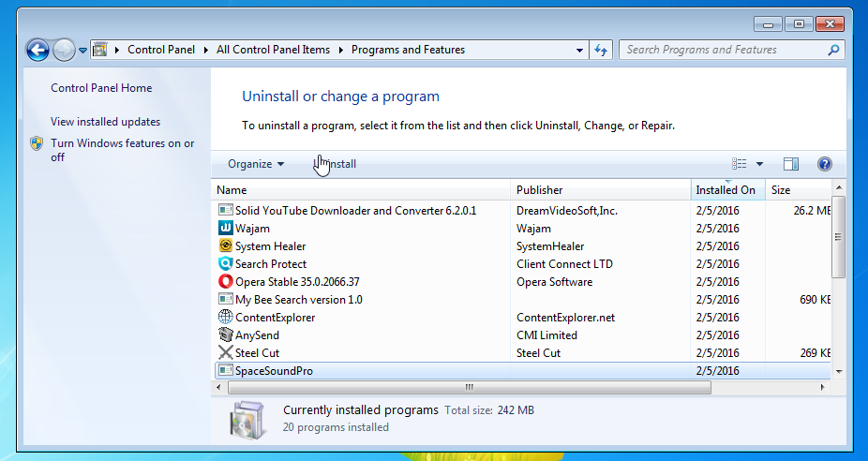Screen dimensions: 868x461
Task: Click publisher CMI Limited
Action: [546, 335]
